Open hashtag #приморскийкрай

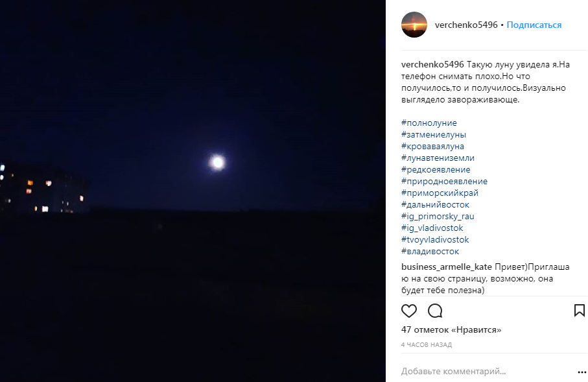click(440, 193)
